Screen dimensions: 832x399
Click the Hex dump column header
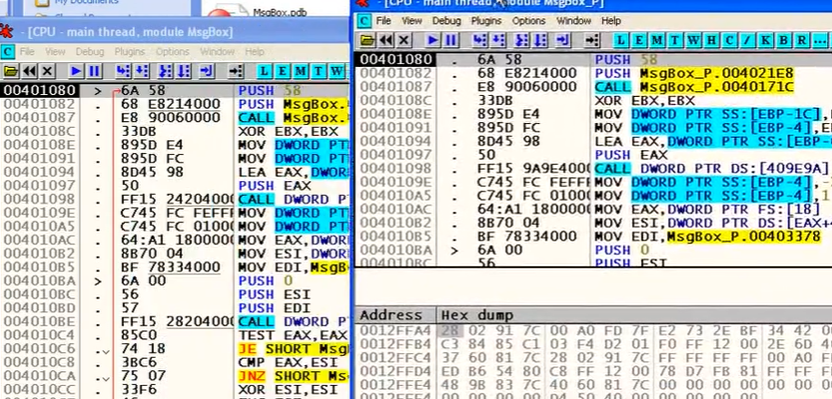(x=634, y=315)
